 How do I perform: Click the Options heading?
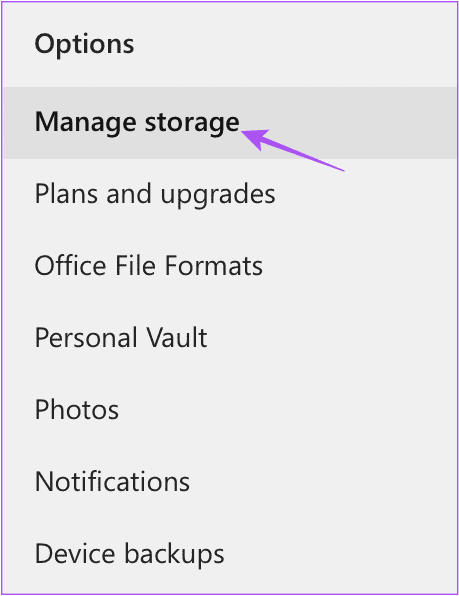(84, 44)
